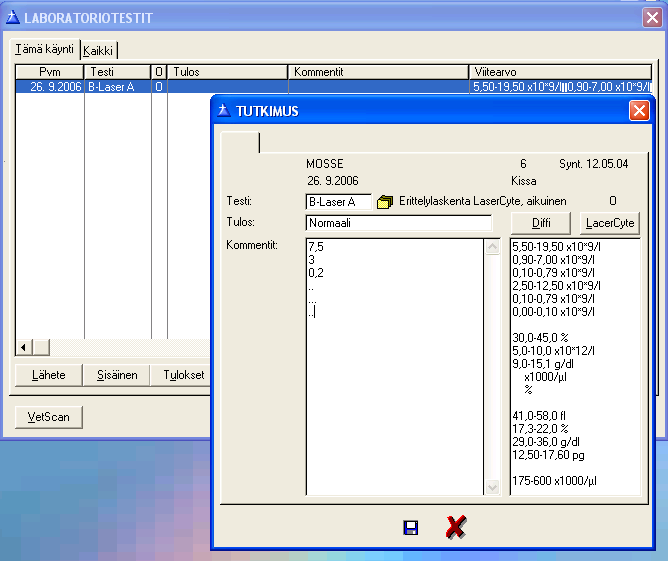
Task: Click the LacerCyte button
Action: click(x=610, y=223)
